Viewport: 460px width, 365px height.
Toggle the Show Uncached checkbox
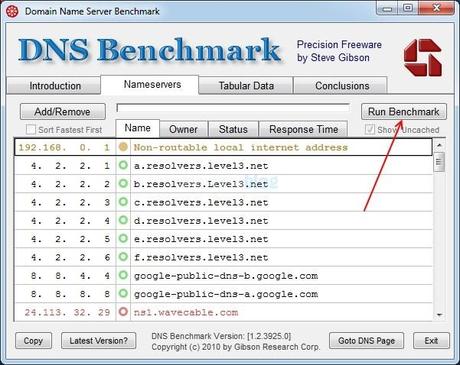coord(370,129)
